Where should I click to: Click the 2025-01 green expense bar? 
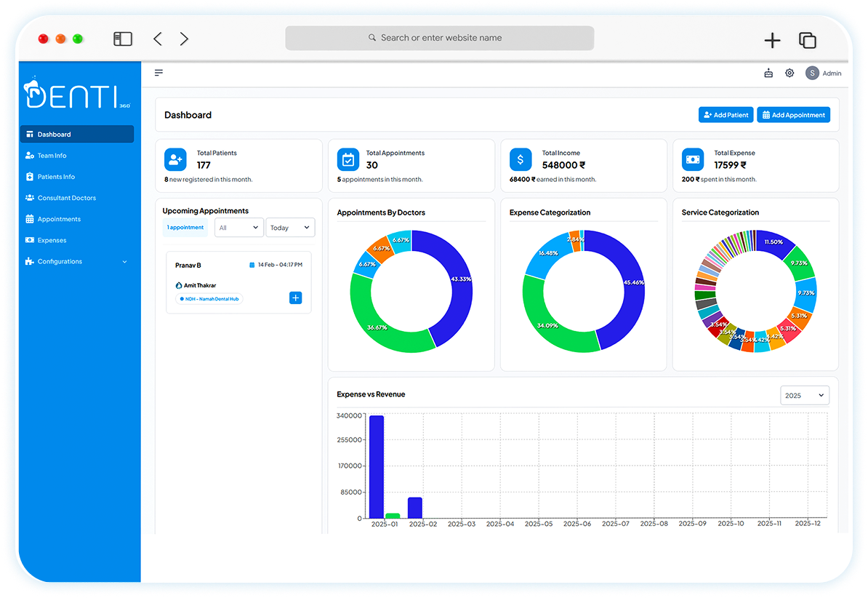393,516
